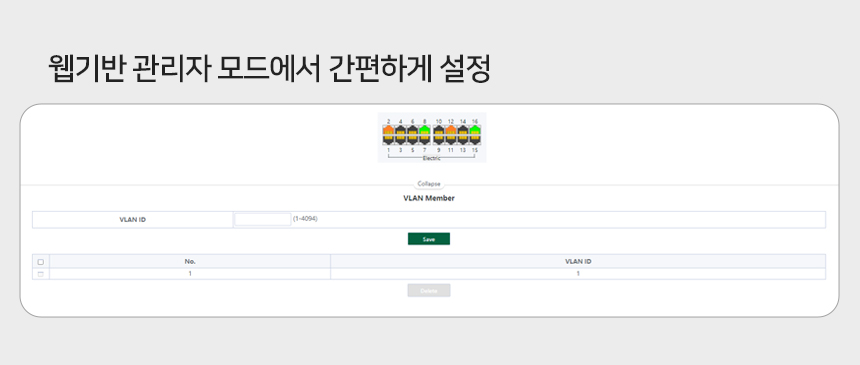Screen dimensions: 860x365
Task: Click the VLAN ID input field
Action: (x=263, y=220)
